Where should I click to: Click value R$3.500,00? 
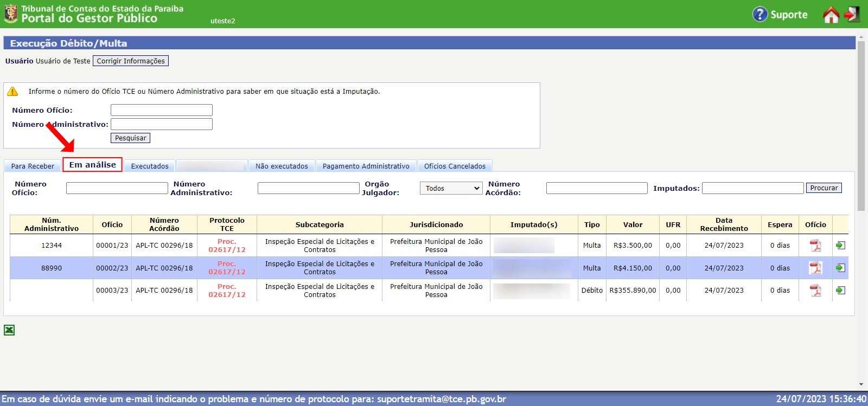click(633, 246)
